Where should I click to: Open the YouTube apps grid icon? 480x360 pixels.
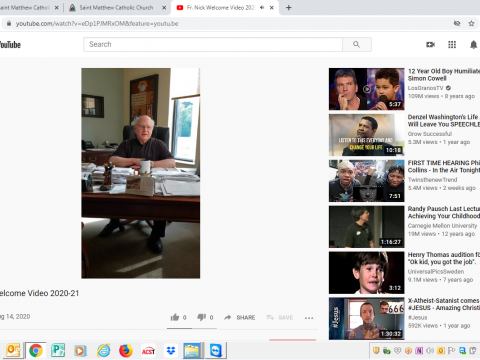(452, 44)
